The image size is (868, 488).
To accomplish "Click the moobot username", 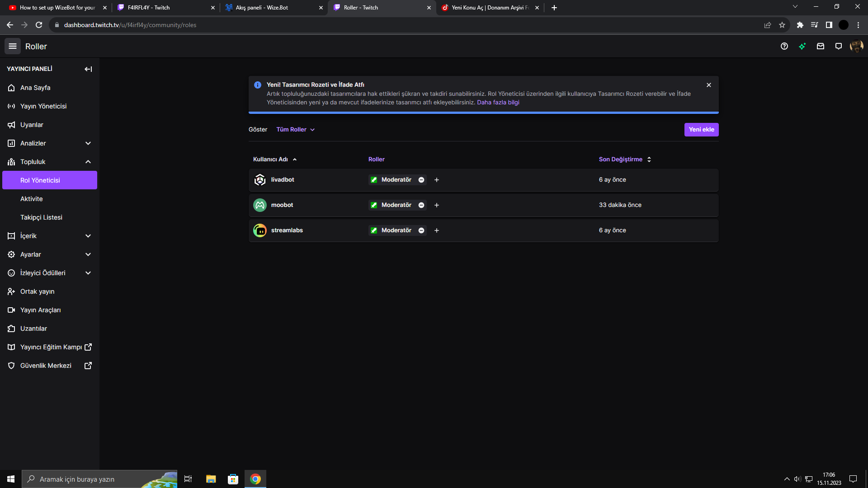I will (x=282, y=205).
